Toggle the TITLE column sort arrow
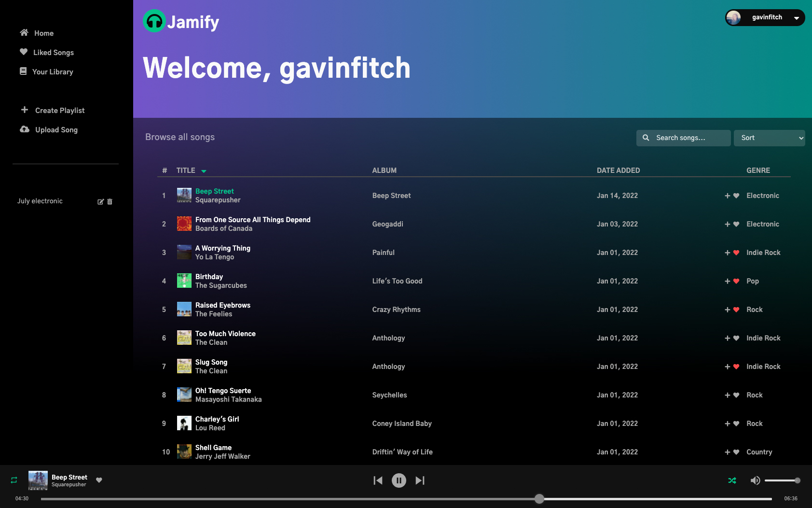 click(204, 171)
